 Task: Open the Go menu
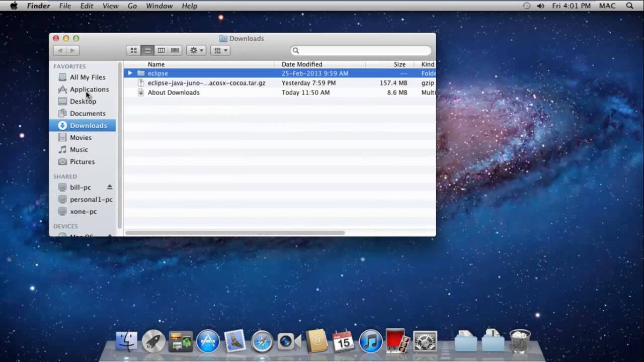pyautogui.click(x=132, y=6)
